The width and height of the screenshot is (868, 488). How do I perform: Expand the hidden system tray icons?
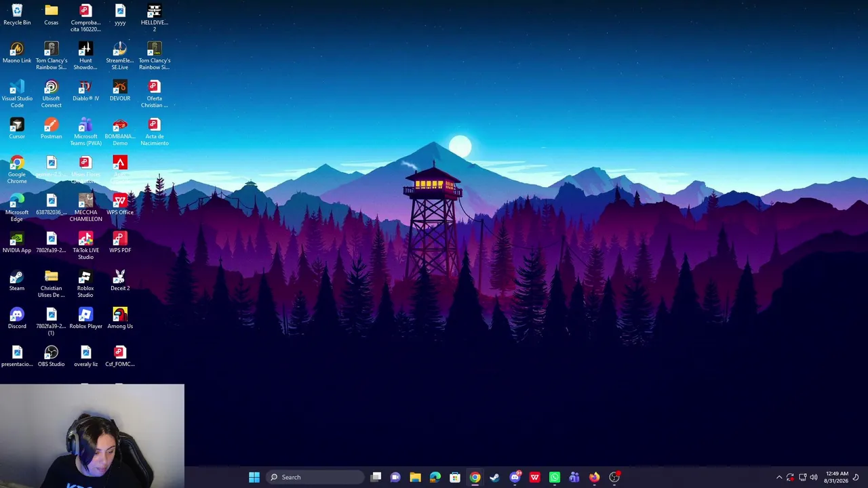779,477
